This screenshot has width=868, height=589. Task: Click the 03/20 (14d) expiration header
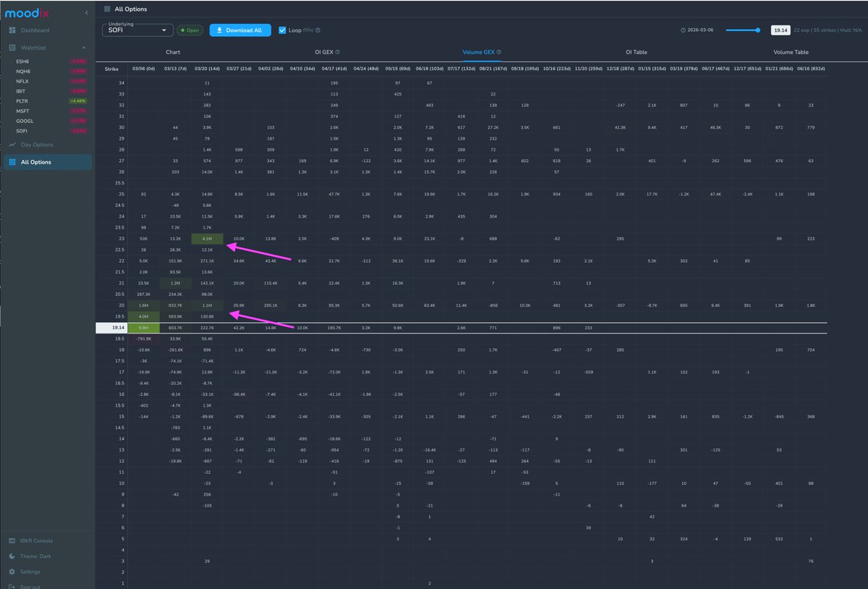[x=207, y=69]
